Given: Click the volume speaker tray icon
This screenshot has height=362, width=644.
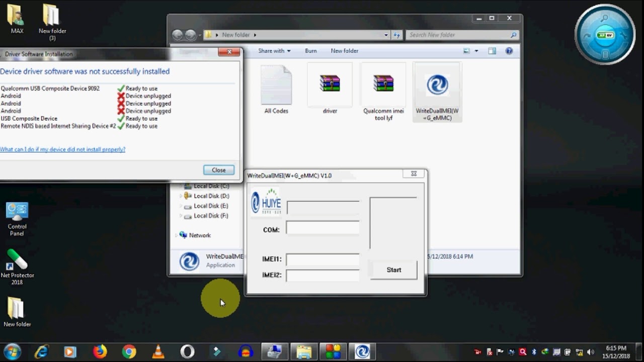Looking at the screenshot, I should pyautogui.click(x=590, y=352).
